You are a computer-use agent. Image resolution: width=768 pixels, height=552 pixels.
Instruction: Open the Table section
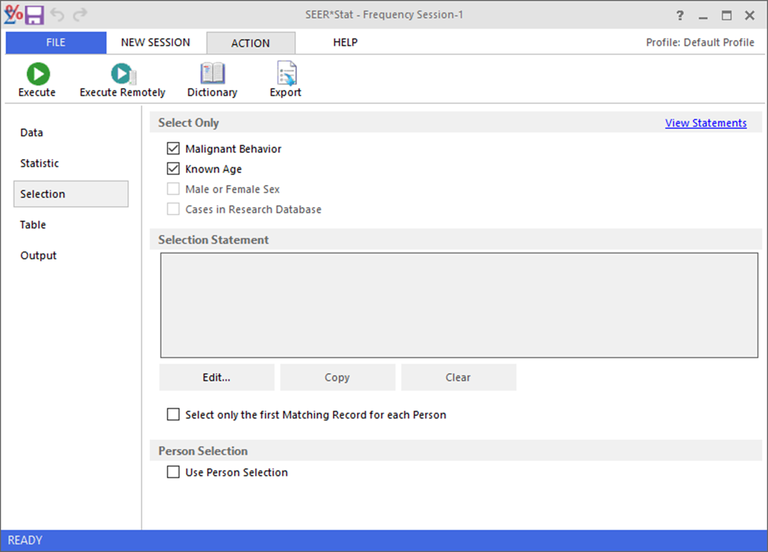[33, 225]
